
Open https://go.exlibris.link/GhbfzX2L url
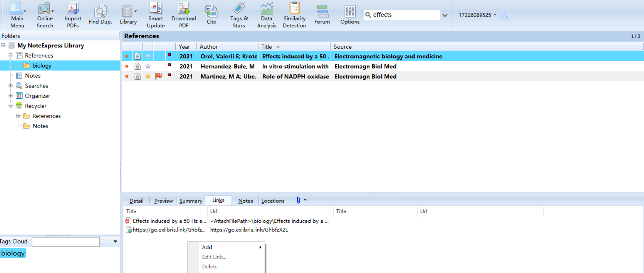tap(249, 230)
